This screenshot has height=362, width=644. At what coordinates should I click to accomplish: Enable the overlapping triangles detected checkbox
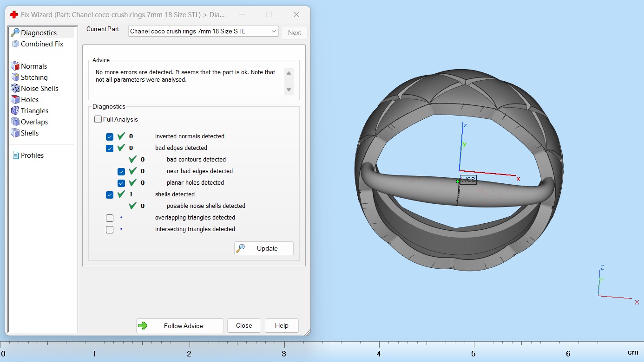pos(110,218)
